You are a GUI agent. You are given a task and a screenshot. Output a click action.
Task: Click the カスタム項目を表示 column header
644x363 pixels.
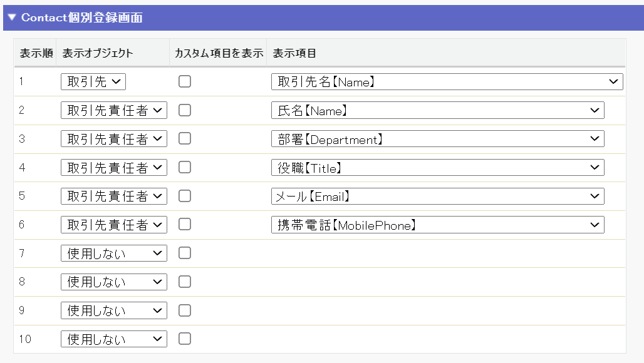click(x=219, y=53)
